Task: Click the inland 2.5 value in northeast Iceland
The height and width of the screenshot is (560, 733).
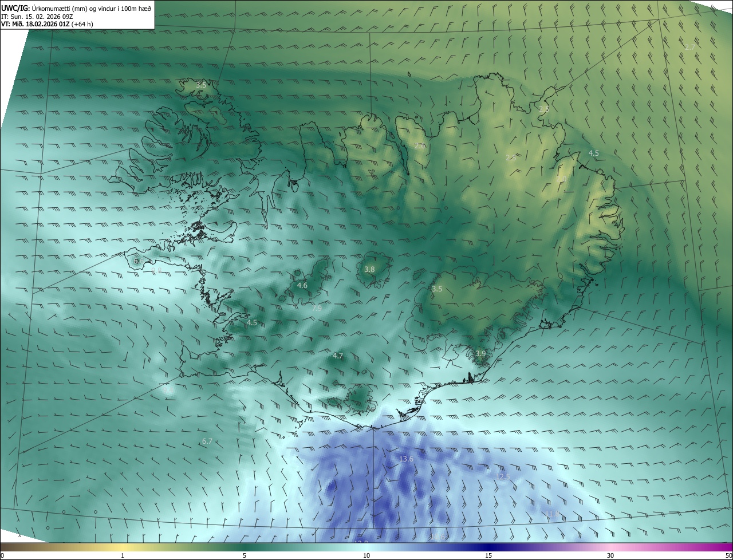Action: point(511,157)
